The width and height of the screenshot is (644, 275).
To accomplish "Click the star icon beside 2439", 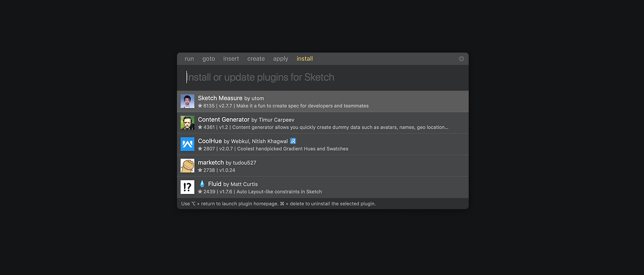I will (x=200, y=191).
